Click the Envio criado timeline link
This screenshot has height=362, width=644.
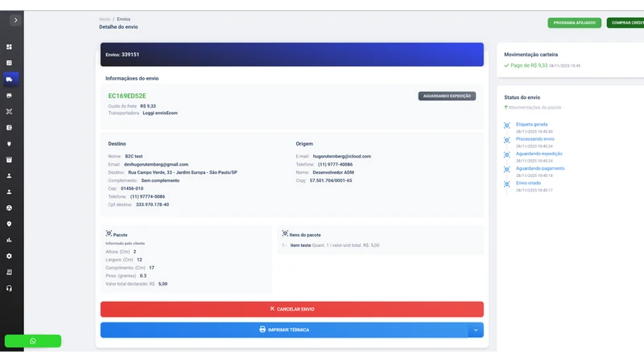tap(528, 183)
